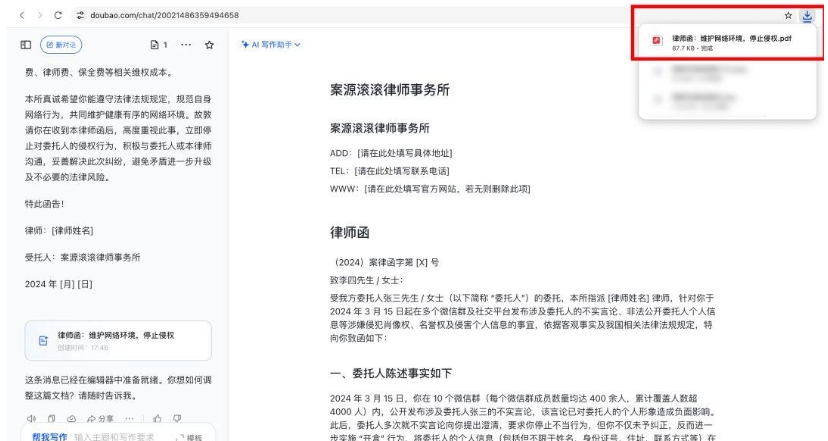Click the 律师函 heading in the document

point(350,233)
